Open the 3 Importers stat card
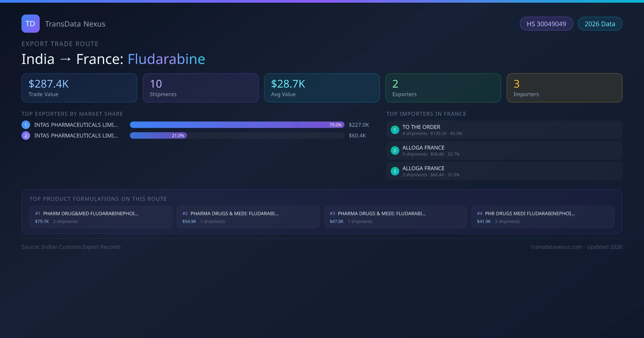The width and height of the screenshot is (644, 338). 564,88
